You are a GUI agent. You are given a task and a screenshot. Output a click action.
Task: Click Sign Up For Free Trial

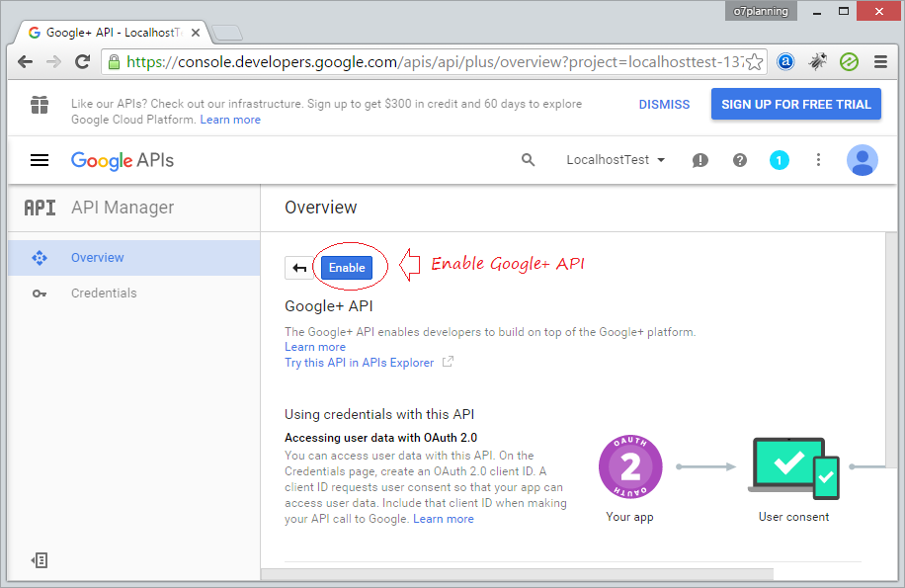(x=796, y=105)
